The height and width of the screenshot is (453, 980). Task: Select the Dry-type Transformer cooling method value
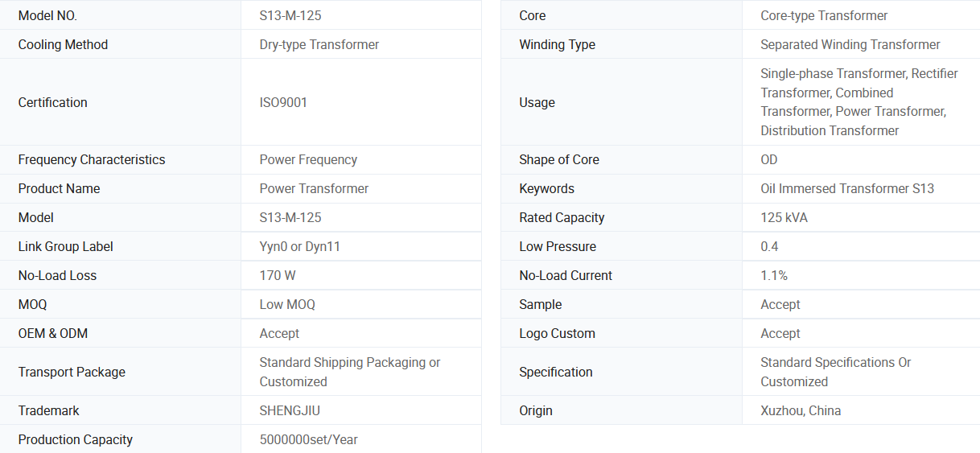click(319, 44)
